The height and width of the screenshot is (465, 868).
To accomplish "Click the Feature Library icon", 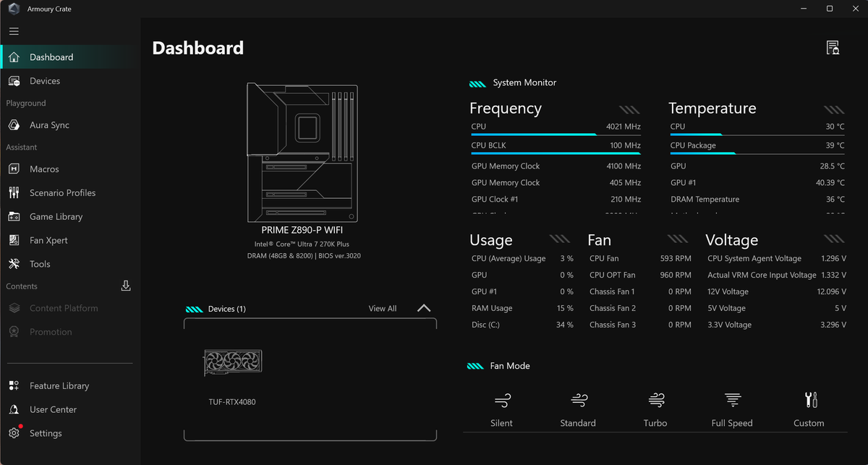I will click(x=14, y=386).
